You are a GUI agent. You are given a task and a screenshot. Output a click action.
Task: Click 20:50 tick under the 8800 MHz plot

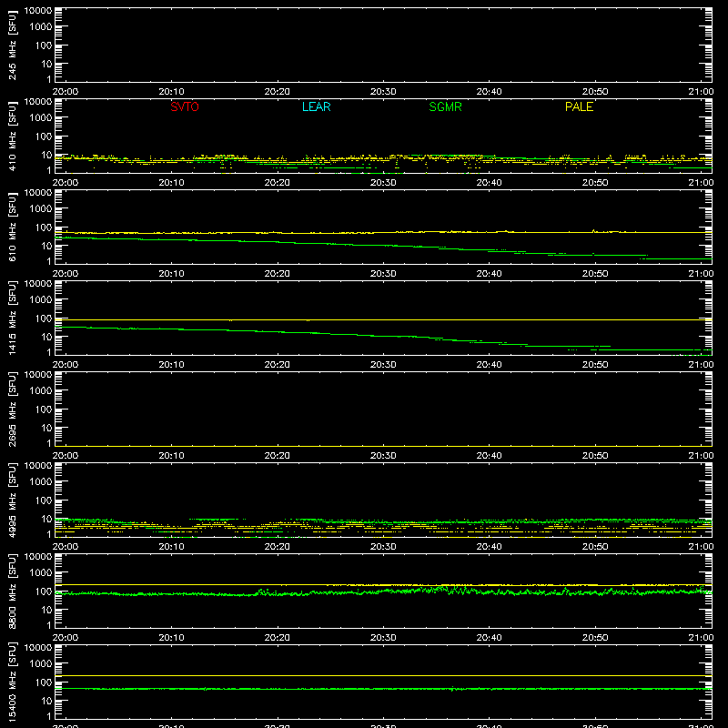pyautogui.click(x=595, y=638)
